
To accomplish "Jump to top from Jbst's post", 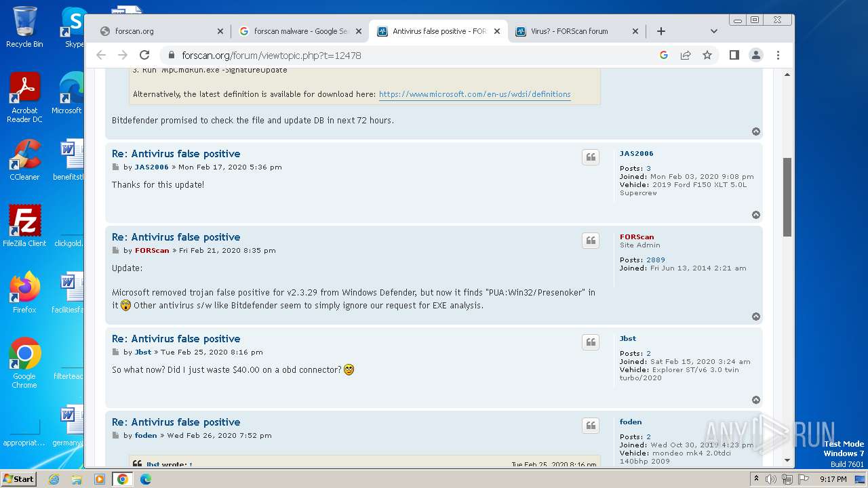I will point(756,400).
